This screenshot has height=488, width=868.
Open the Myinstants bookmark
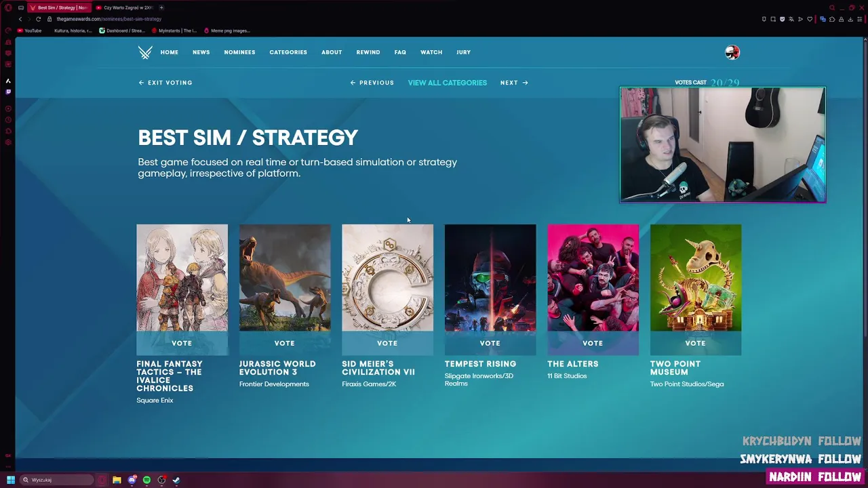click(x=174, y=30)
